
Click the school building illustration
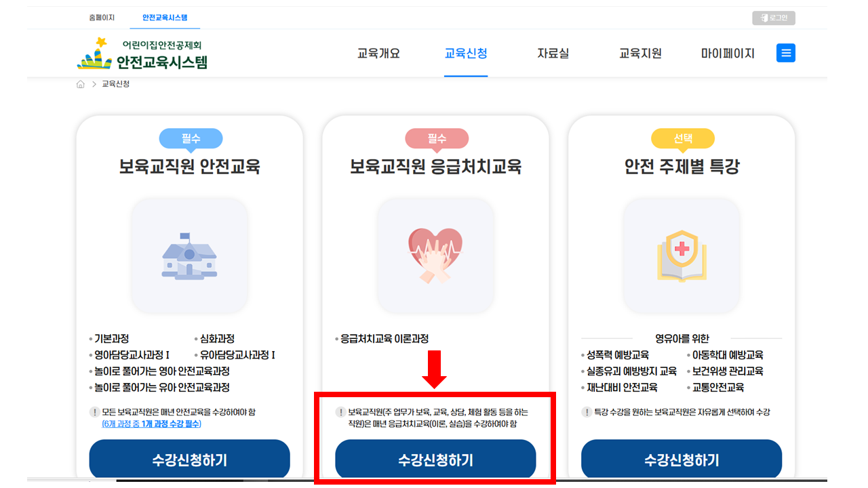(x=189, y=256)
